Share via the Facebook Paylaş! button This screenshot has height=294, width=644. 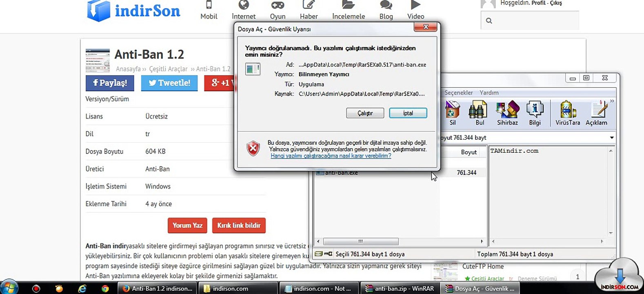110,83
